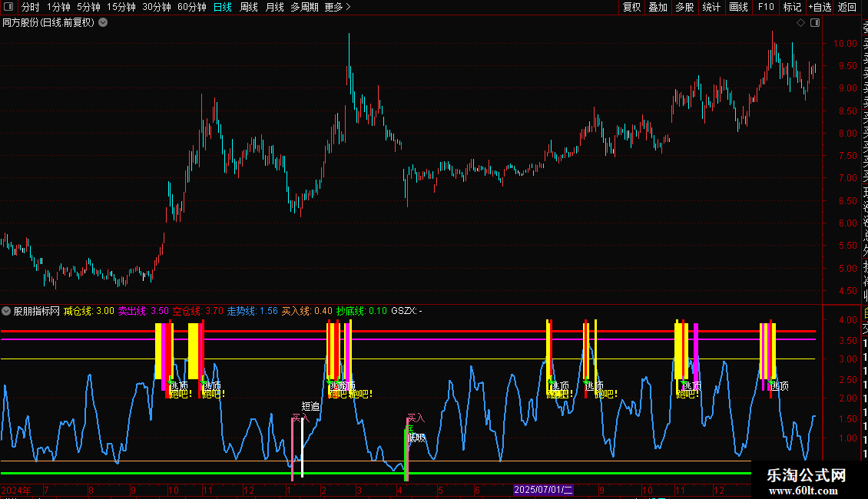Expand the 更多 periods menu

coord(337,7)
